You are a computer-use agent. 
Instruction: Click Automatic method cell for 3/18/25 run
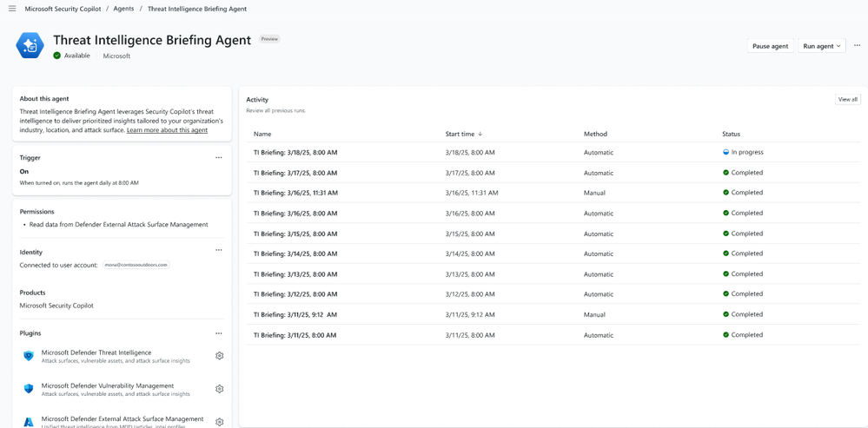point(599,153)
